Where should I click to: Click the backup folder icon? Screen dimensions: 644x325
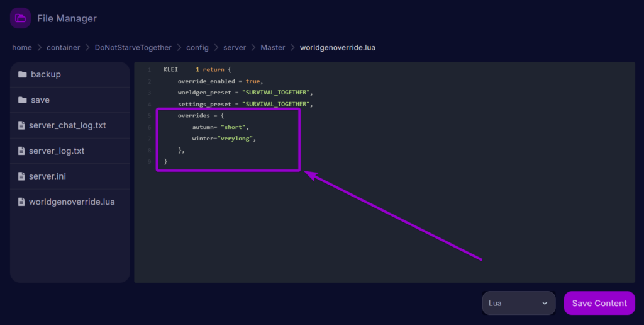click(23, 74)
